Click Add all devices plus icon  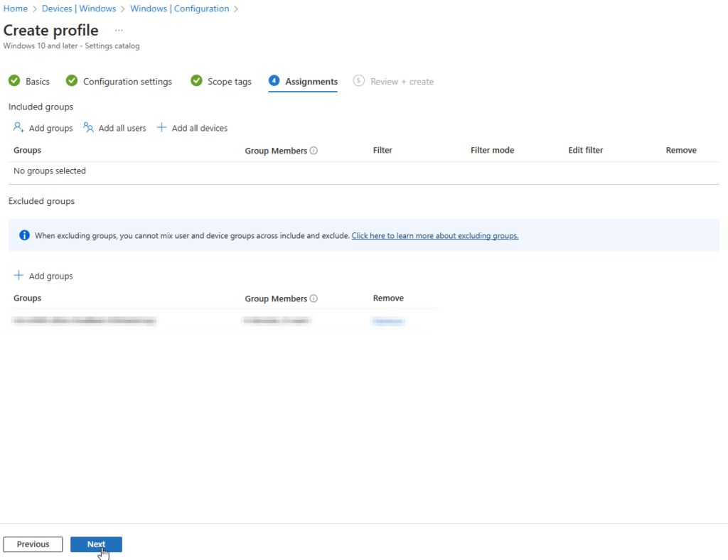click(161, 128)
